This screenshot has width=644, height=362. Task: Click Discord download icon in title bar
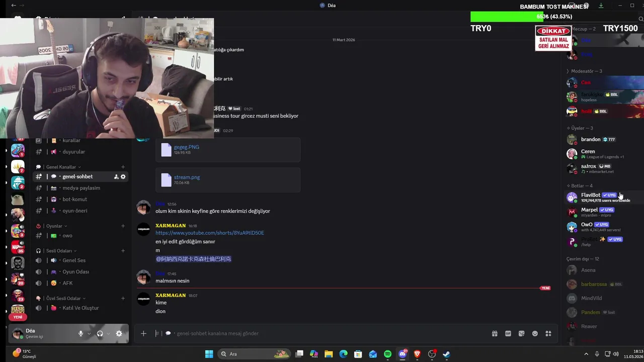[x=601, y=6]
